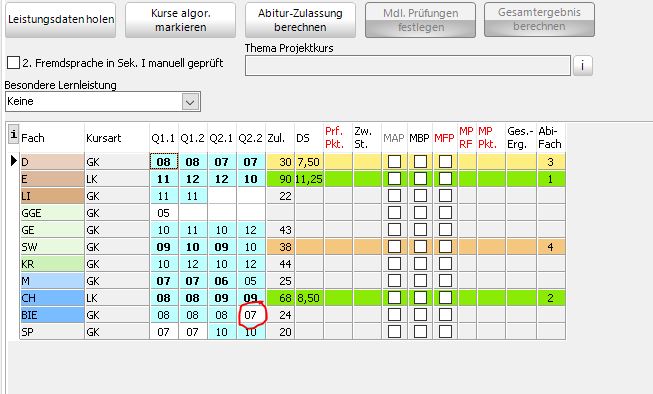This screenshot has width=653, height=394.
Task: Click the Zul. column header
Action: [x=280, y=138]
